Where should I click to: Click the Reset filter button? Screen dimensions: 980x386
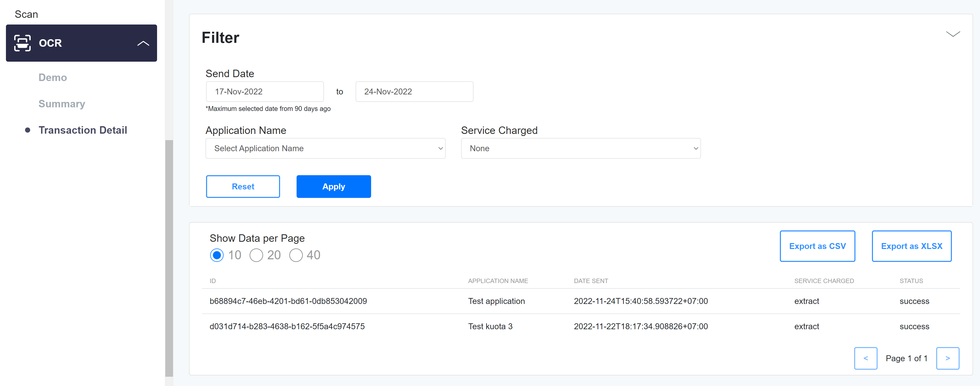click(243, 187)
